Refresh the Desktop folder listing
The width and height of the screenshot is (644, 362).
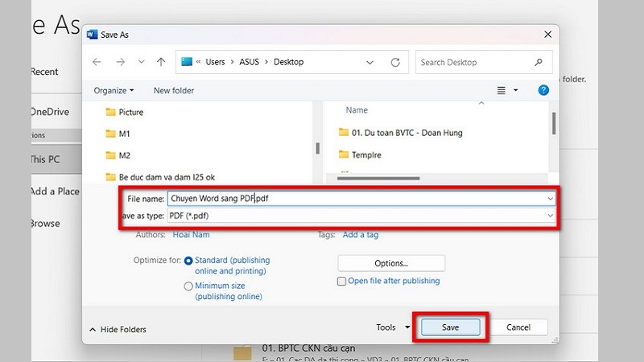coord(395,63)
